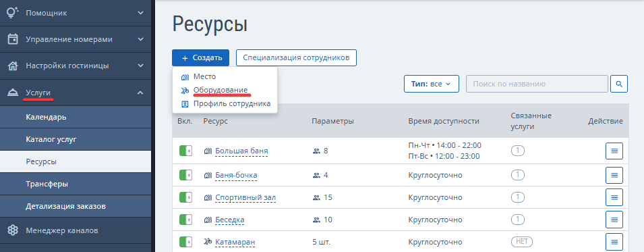Screen dimensions: 644x252
Task: Click the Менеджер каналов sidebar icon
Action: coord(13,230)
